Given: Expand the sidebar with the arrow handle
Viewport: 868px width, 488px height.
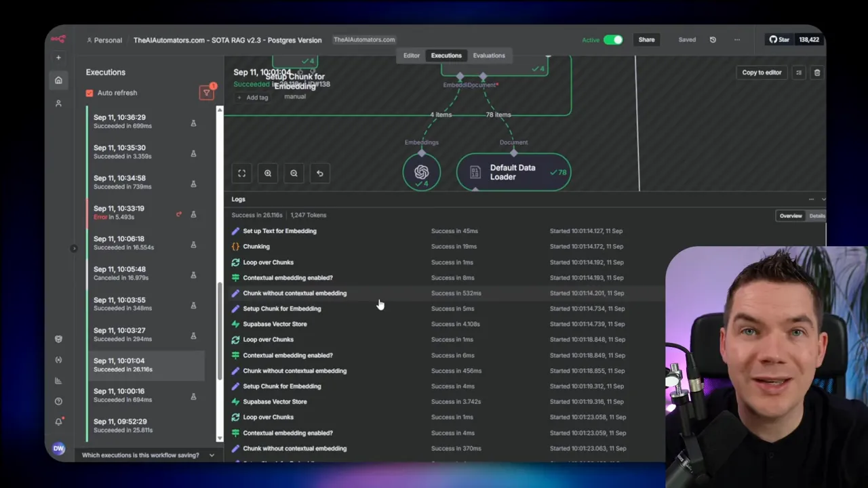Looking at the screenshot, I should click(x=74, y=249).
